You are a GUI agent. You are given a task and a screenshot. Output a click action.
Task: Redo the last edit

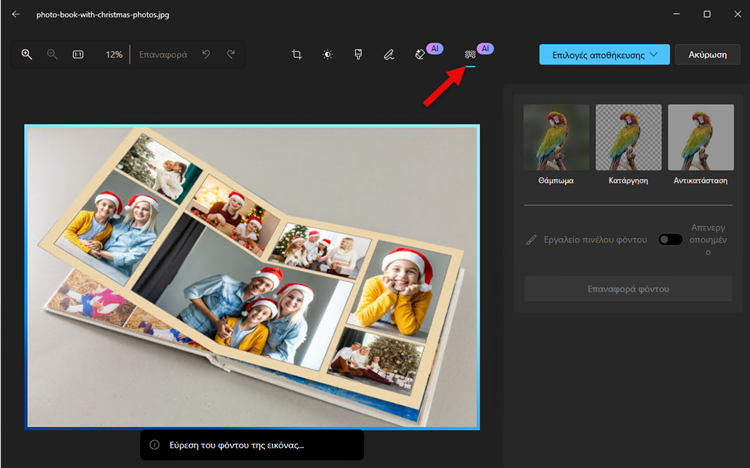(x=231, y=54)
